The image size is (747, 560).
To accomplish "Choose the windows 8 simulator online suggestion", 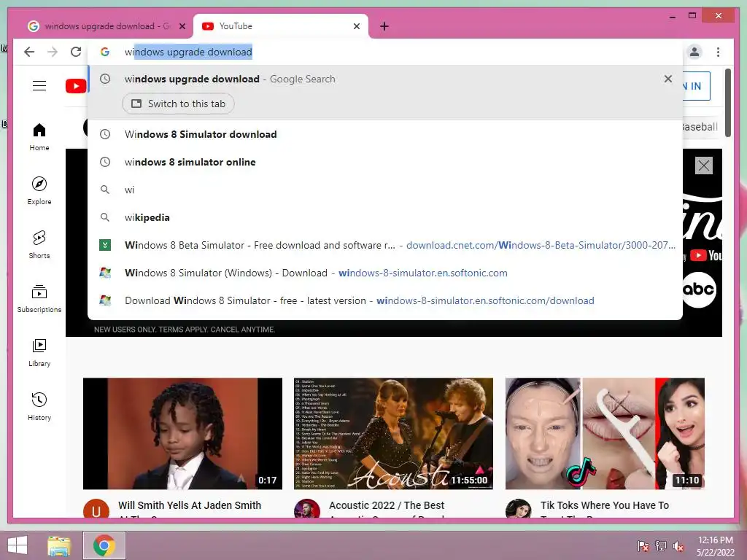I will [x=385, y=162].
